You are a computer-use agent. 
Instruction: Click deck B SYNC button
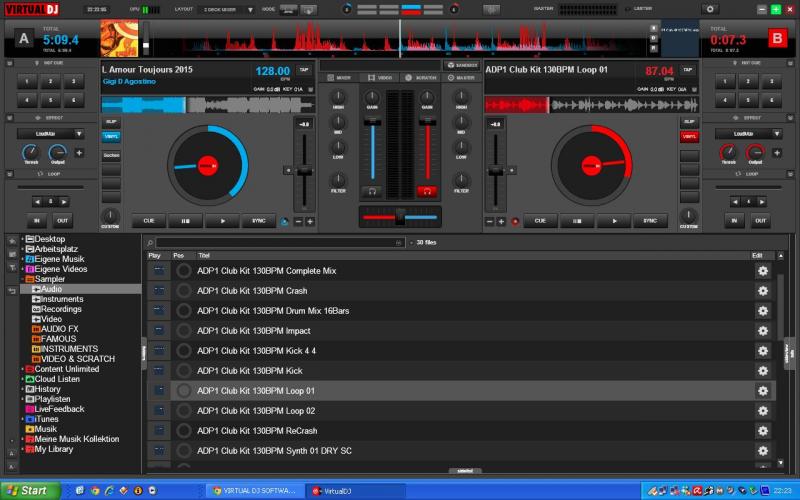(650, 221)
